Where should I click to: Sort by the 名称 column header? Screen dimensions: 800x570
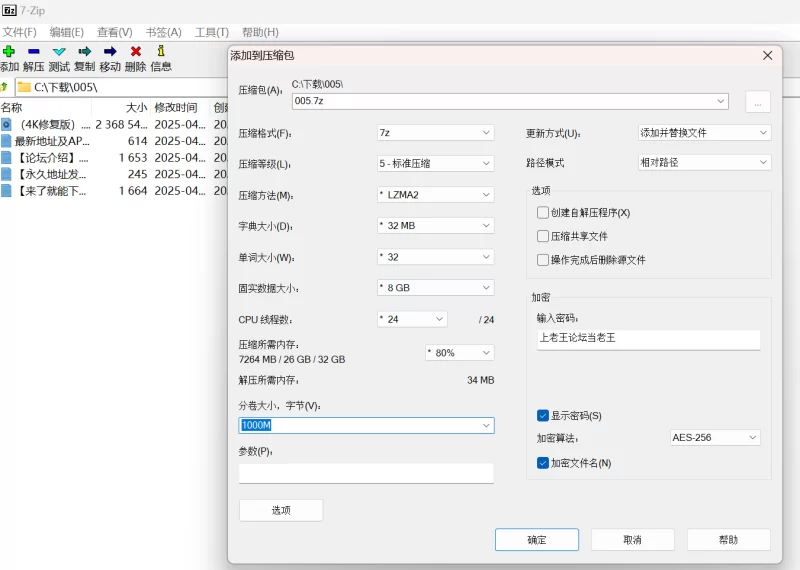tap(11, 108)
